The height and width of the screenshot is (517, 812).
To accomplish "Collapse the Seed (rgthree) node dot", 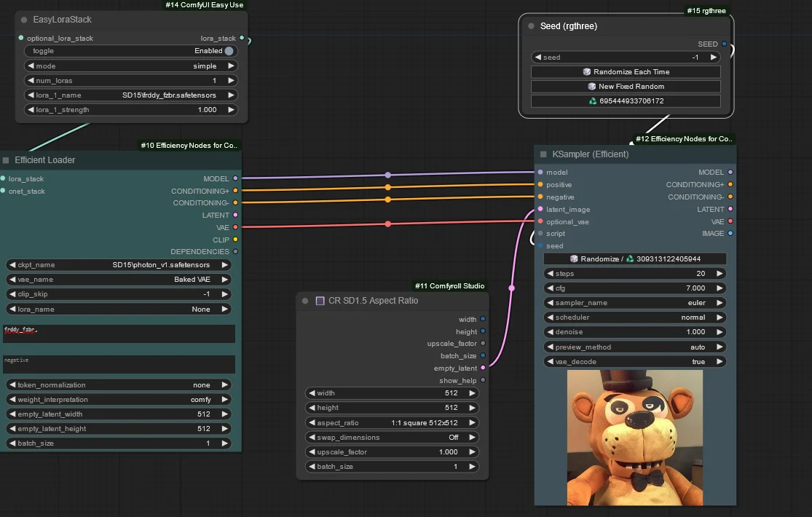I will [x=531, y=26].
